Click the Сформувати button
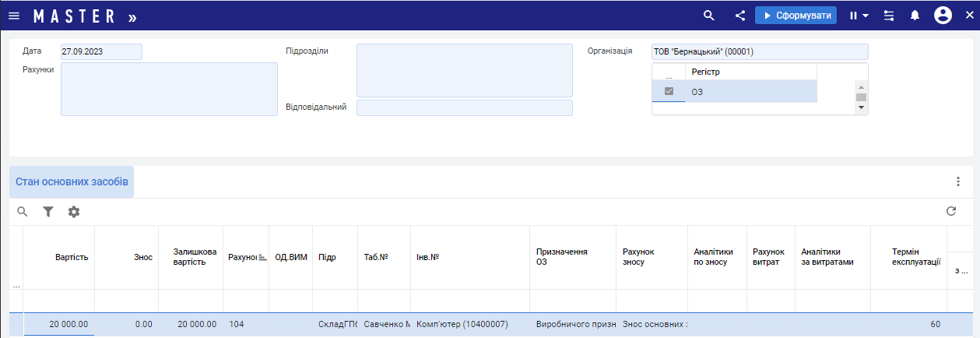 796,16
